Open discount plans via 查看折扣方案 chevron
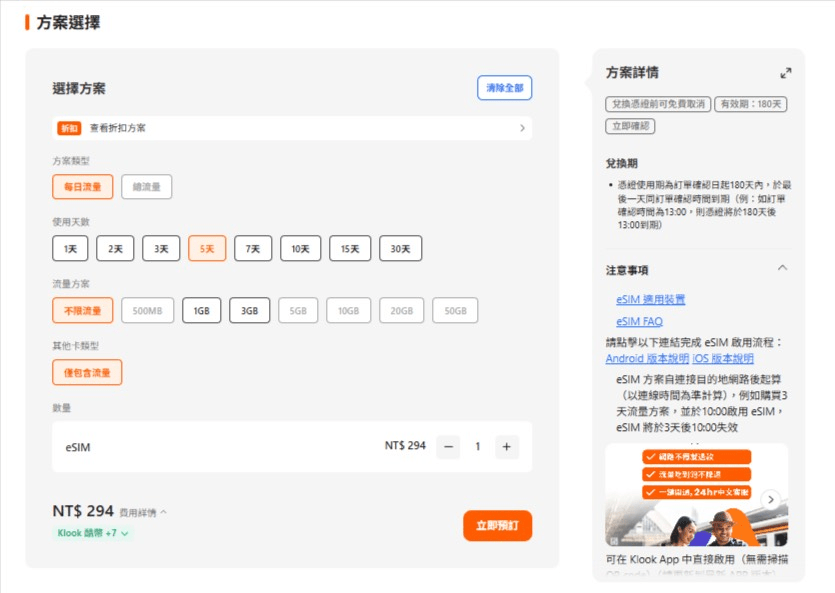Image resolution: width=835 pixels, height=593 pixels. pos(522,128)
